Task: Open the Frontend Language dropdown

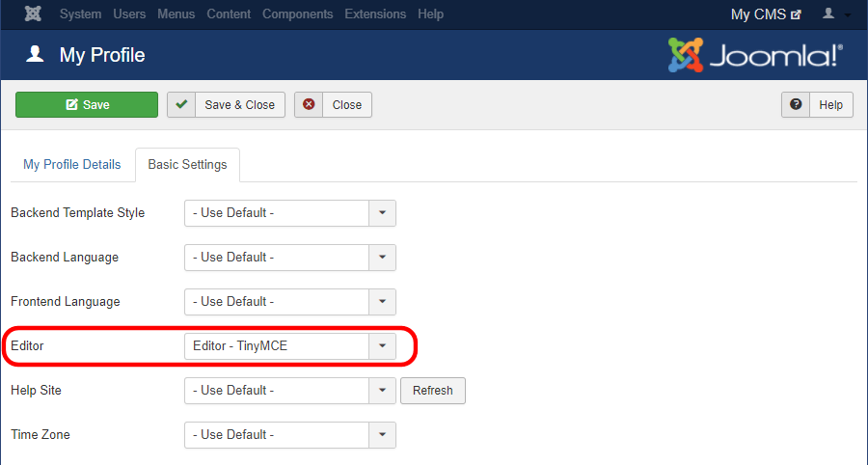Action: pos(290,302)
